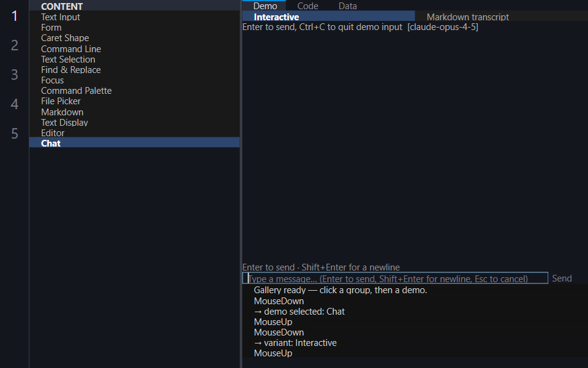The width and height of the screenshot is (588, 368).
Task: Switch to the Markdown transcript variant
Action: (502, 17)
